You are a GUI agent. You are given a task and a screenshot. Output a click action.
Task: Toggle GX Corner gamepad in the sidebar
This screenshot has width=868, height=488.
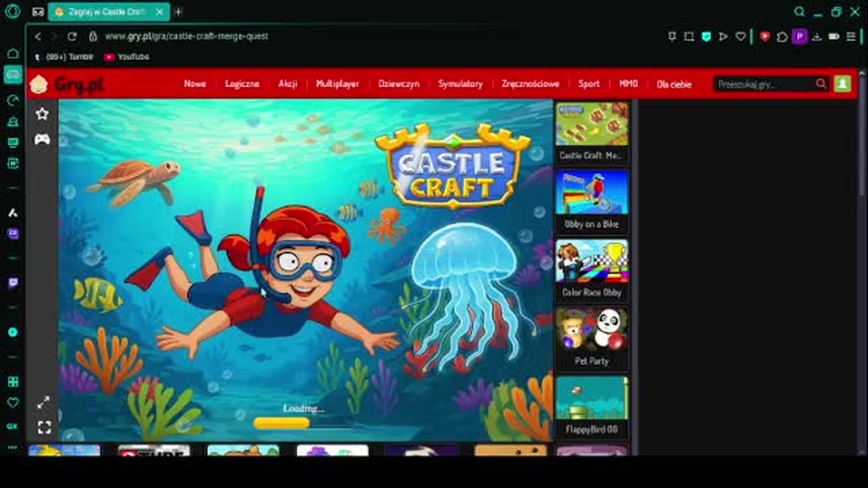coord(13,75)
